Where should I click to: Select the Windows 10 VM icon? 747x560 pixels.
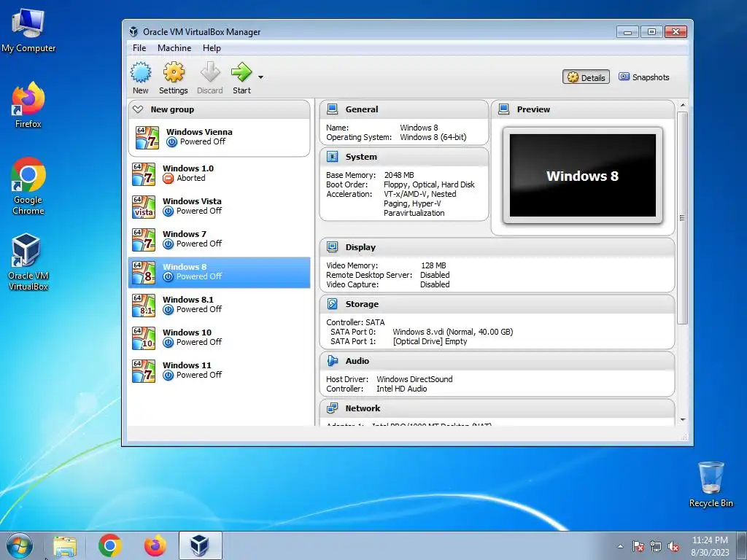144,338
